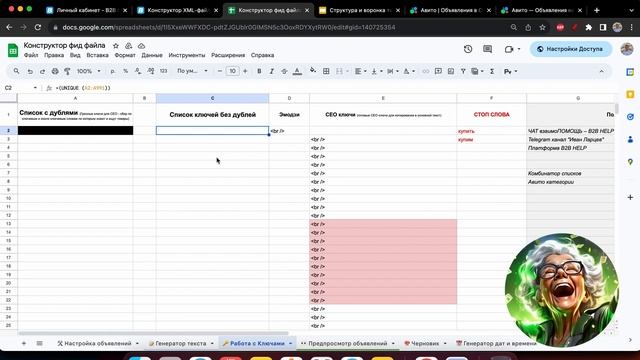Select the Список ключей без дублей cell
Image resolution: width=640 pixels, height=360 pixels.
tap(212, 115)
